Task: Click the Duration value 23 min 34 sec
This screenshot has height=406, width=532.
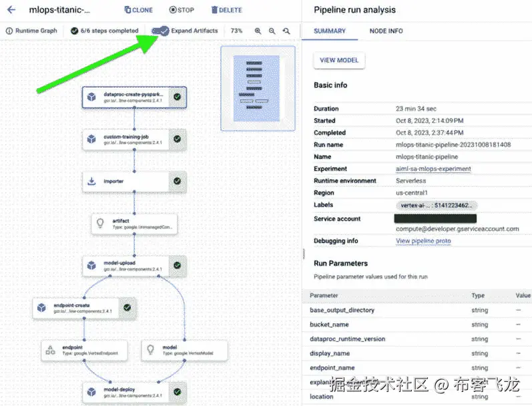Action: point(416,109)
